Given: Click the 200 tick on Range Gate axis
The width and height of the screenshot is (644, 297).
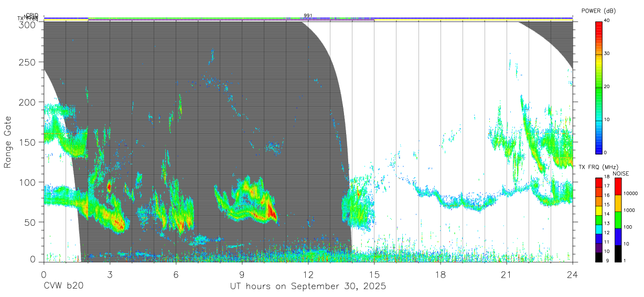Looking at the screenshot, I should click(x=28, y=102).
